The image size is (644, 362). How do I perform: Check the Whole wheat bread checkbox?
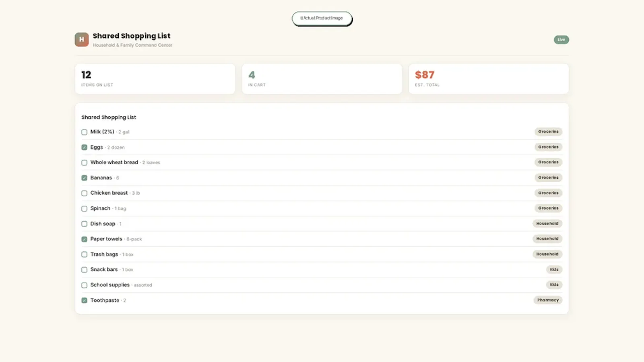pos(84,162)
